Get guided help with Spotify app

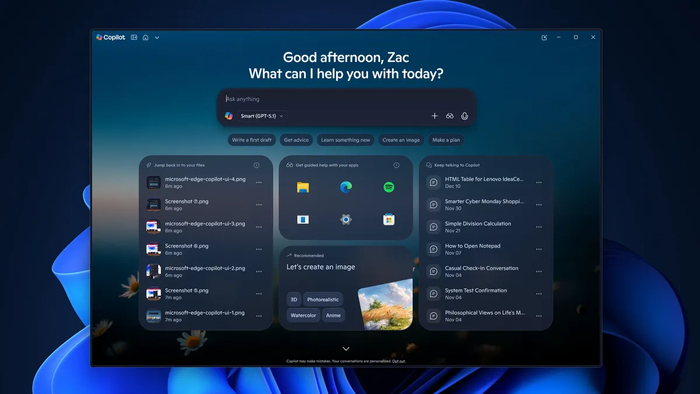389,187
